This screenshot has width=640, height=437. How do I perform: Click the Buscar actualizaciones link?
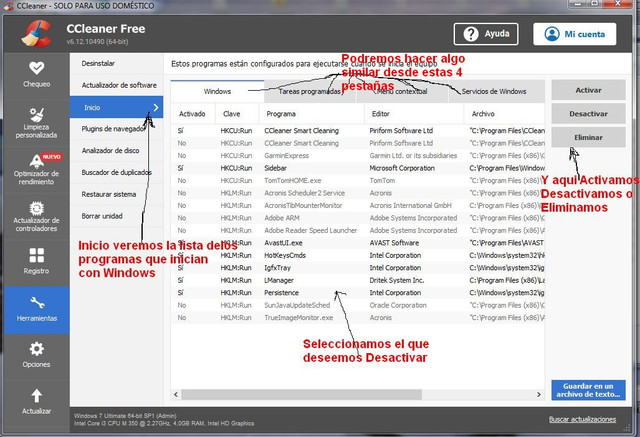point(582,419)
